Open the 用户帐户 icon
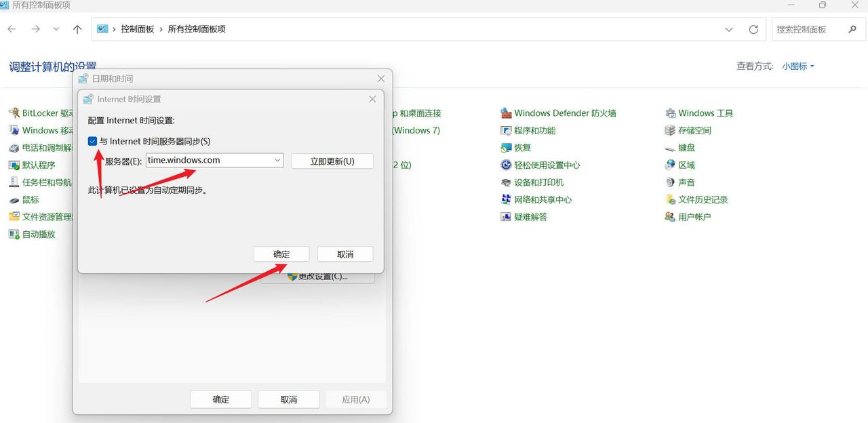The width and height of the screenshot is (868, 423). click(x=671, y=217)
